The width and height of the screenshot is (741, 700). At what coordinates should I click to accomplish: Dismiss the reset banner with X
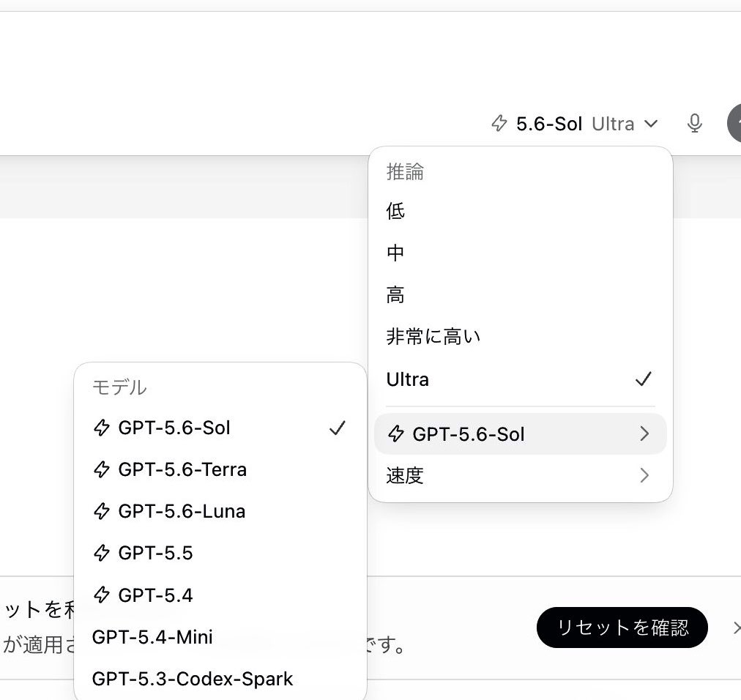click(737, 628)
